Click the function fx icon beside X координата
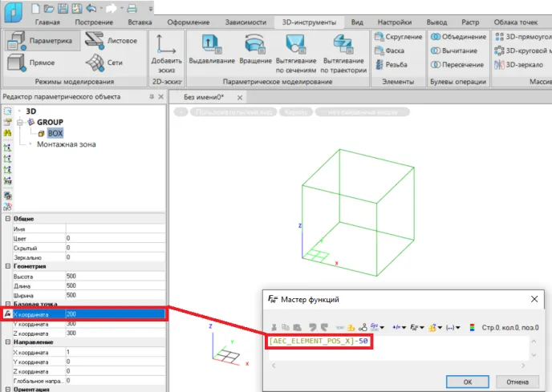552x392 pixels. pyautogui.click(x=7, y=314)
